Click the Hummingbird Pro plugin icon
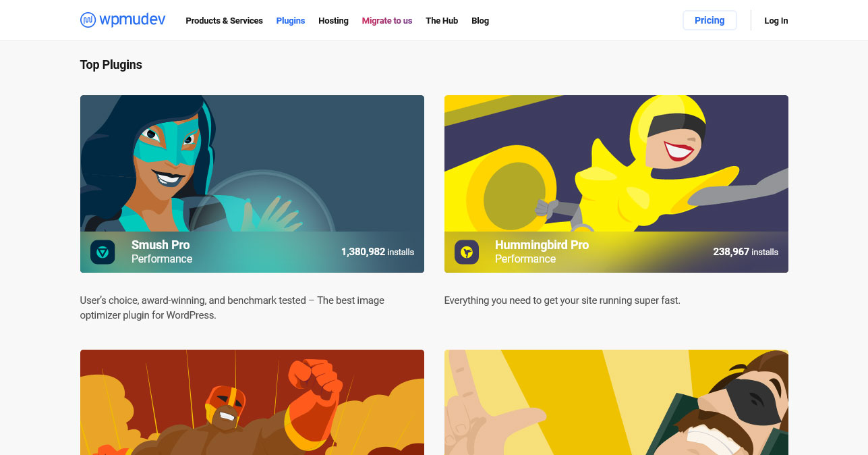Screen dimensions: 868x455 (467, 252)
